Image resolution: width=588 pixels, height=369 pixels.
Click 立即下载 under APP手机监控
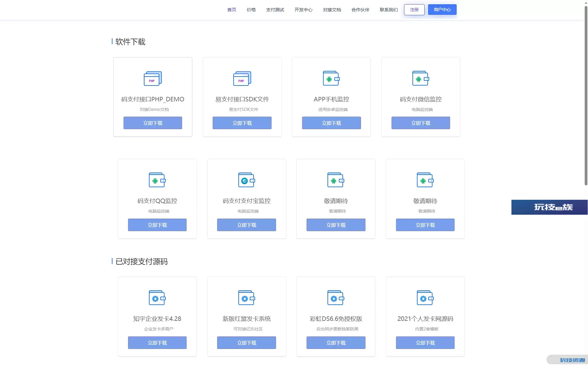(331, 123)
